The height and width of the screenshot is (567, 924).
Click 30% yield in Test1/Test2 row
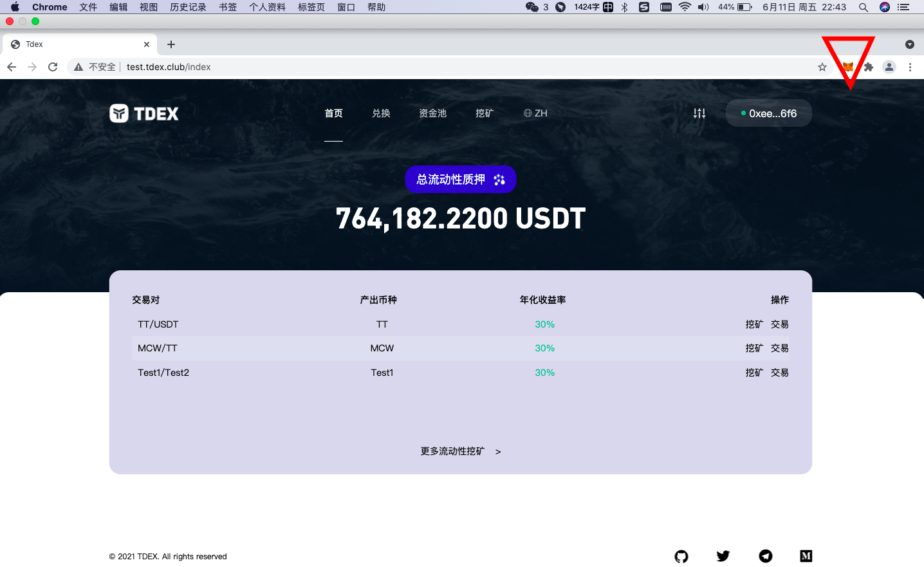(x=545, y=373)
